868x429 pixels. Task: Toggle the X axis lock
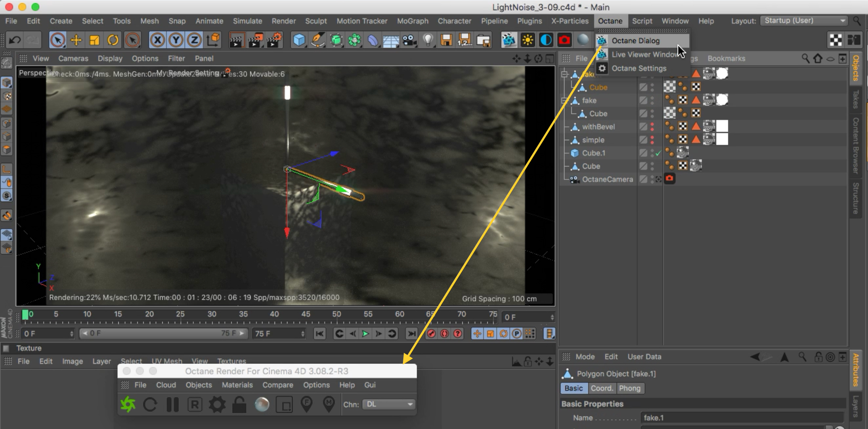[157, 40]
